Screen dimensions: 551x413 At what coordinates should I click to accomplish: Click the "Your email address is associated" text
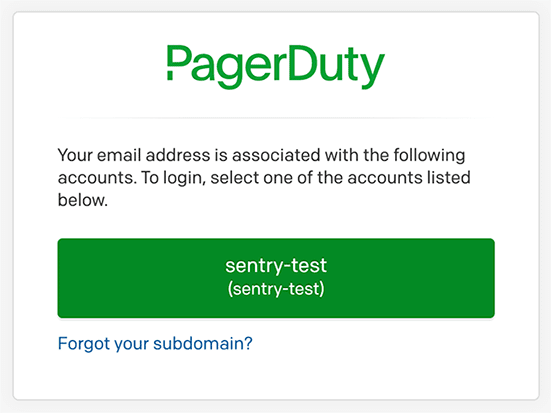[189, 155]
